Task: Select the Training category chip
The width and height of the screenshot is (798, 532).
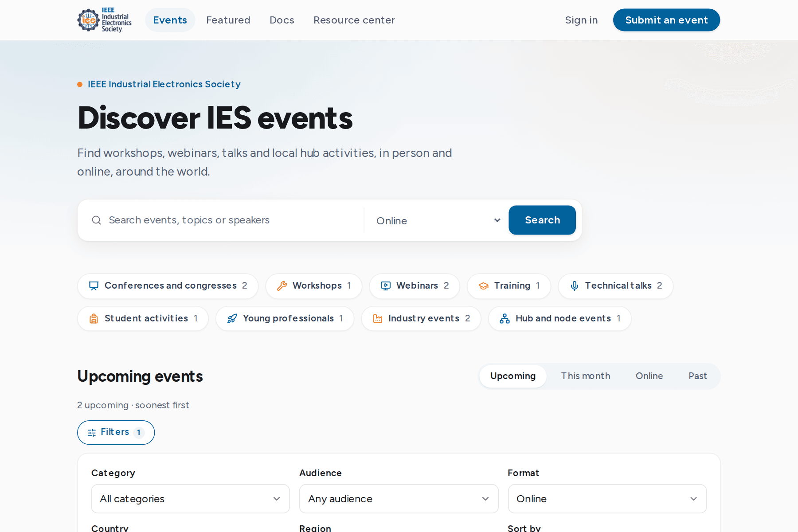Action: pos(509,286)
